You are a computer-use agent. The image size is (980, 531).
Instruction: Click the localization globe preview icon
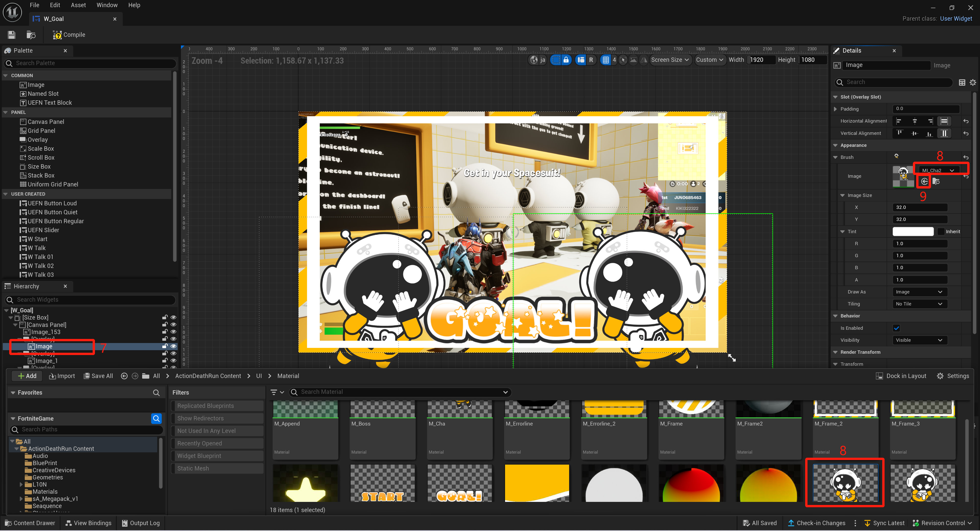pyautogui.click(x=534, y=60)
